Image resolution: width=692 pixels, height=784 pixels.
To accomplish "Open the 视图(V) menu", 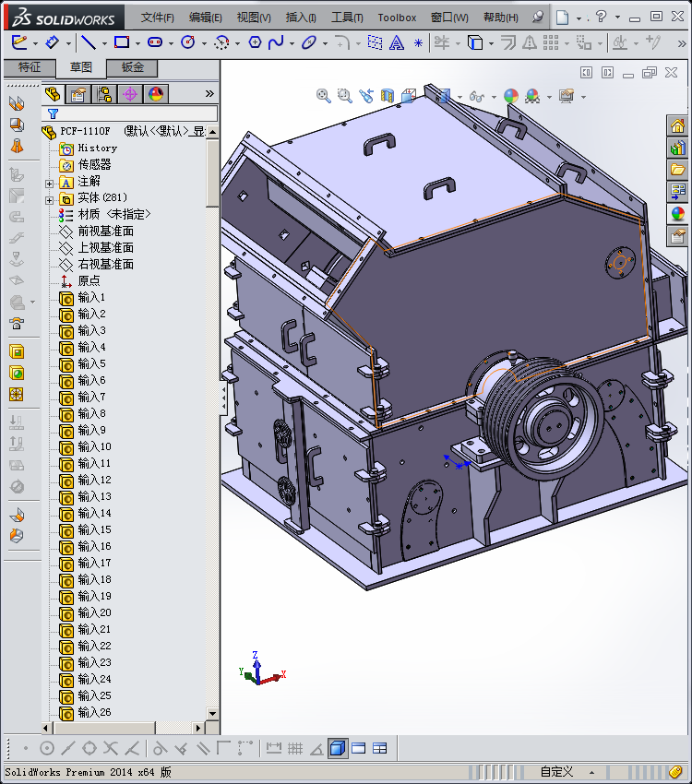I will click(254, 18).
